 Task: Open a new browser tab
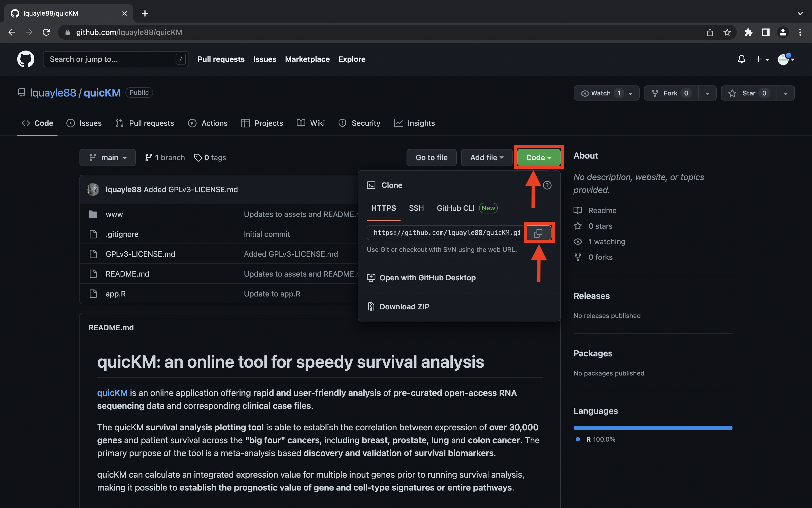[145, 13]
